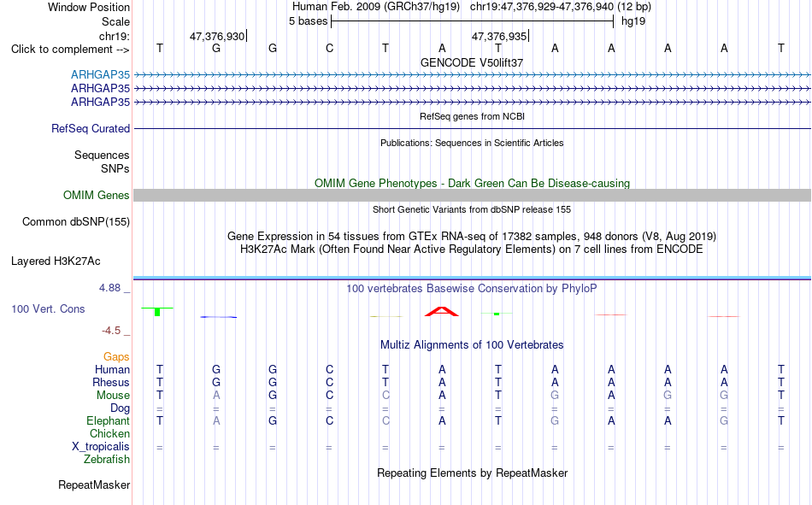This screenshot has height=505, width=812.
Task: Open 'Repeating Elements by RepeatMasker' title
Action: coord(472,473)
